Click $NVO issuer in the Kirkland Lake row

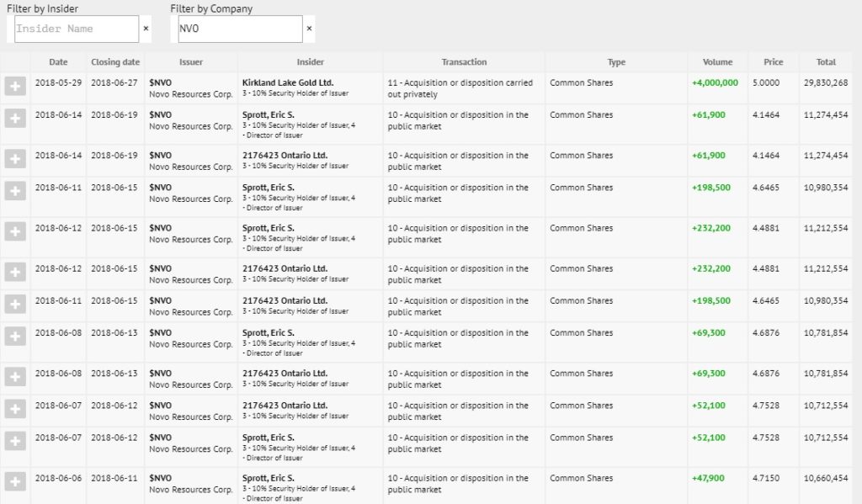161,82
